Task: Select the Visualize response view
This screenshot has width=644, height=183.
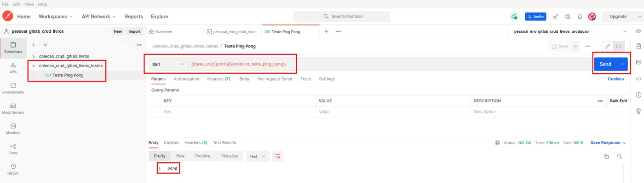Action: pos(230,156)
